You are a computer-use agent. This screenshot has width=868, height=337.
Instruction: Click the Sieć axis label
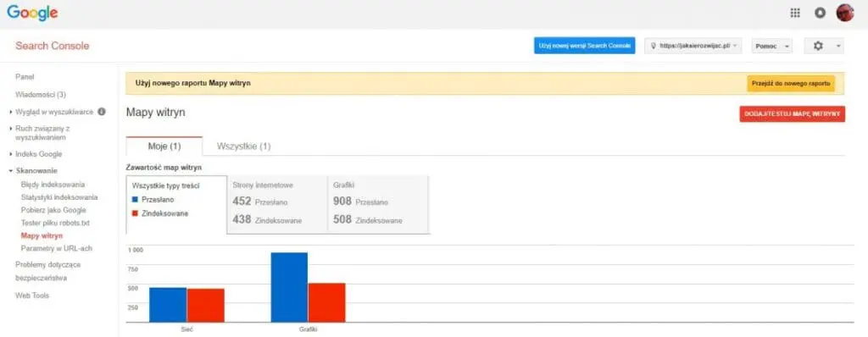(186, 329)
